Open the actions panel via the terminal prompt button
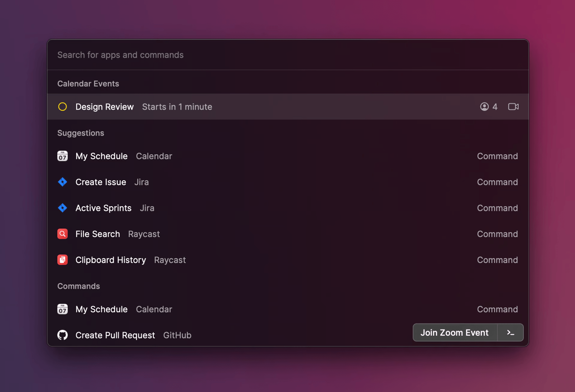Screen dimensions: 575x392 [x=511, y=333]
